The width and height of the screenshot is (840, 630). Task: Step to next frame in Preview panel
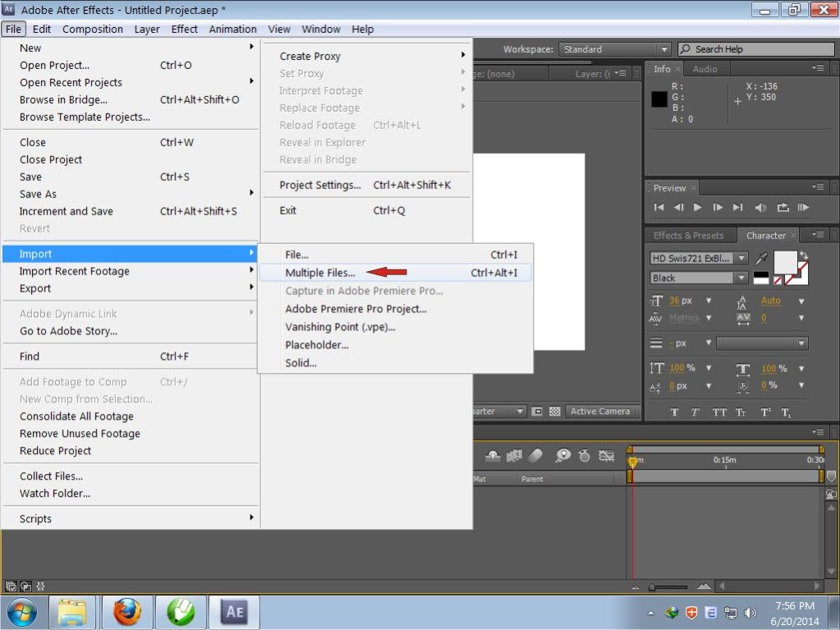tap(718, 207)
